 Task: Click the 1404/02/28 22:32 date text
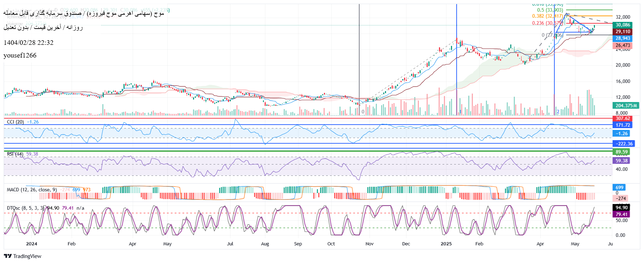click(29, 43)
